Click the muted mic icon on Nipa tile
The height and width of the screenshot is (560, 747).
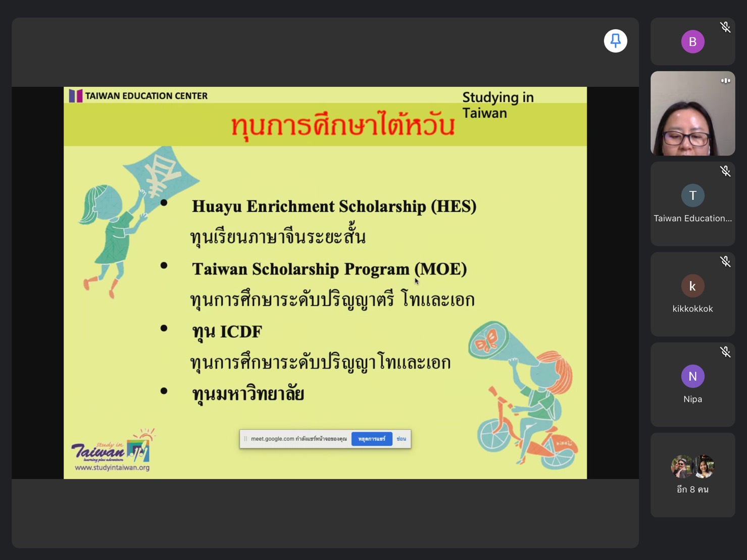tap(725, 352)
